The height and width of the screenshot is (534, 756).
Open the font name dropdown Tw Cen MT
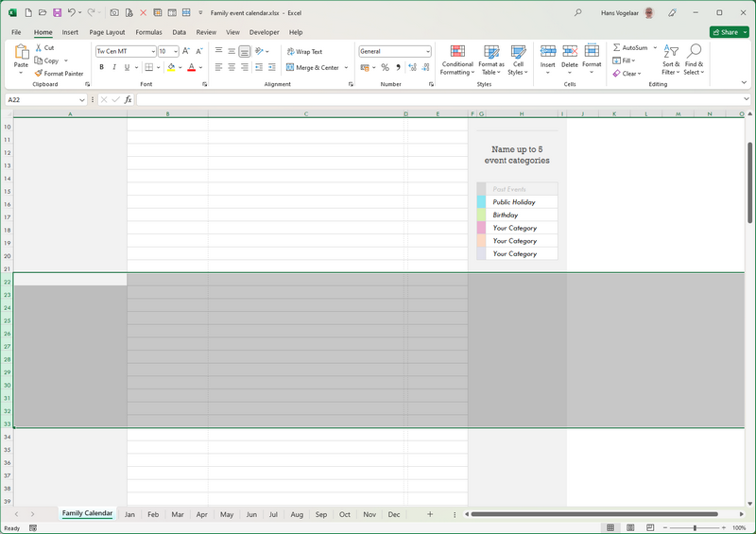(153, 51)
